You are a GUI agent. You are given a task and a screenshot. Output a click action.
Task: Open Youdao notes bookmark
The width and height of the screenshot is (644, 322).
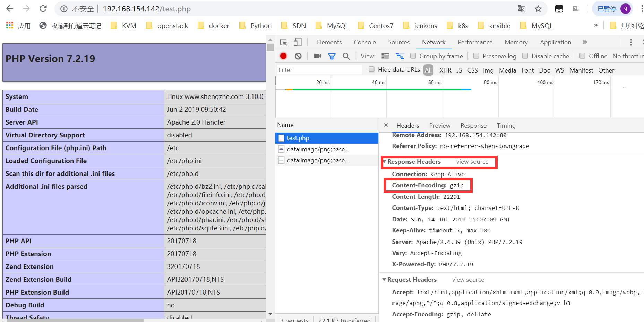(70, 26)
